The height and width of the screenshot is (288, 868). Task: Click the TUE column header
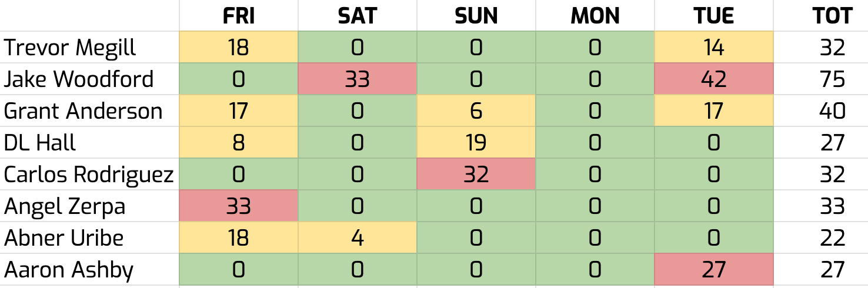[713, 16]
